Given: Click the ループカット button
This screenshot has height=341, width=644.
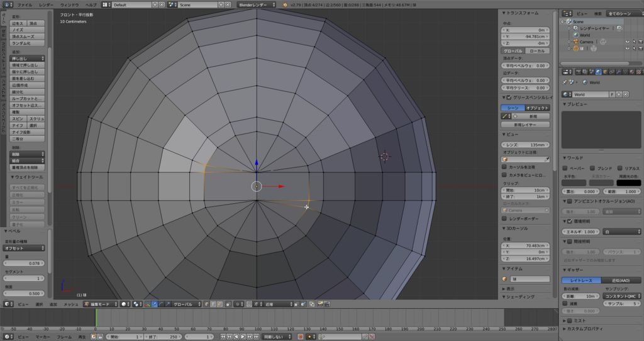Looking at the screenshot, I should coord(27,99).
